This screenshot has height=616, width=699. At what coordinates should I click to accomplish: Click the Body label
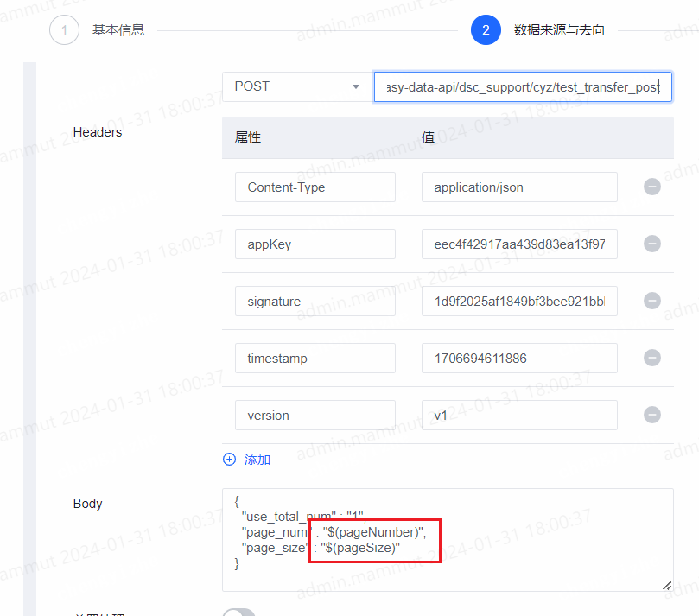pyautogui.click(x=88, y=504)
